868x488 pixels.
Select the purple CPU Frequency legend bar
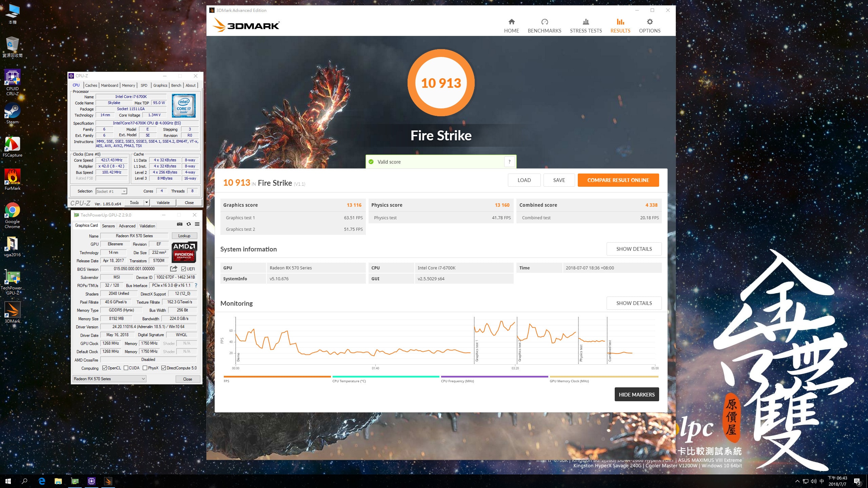tap(494, 377)
